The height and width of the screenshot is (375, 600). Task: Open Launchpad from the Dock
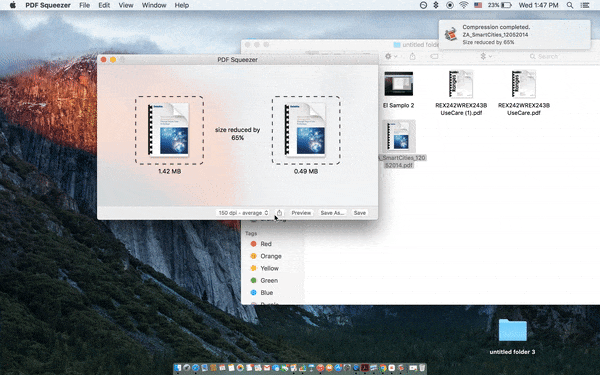coord(187,368)
